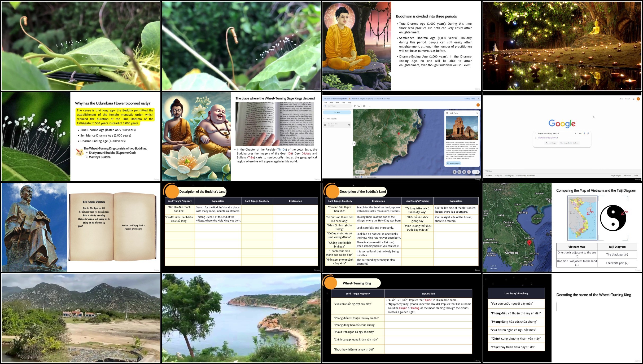Open the Data attribution link
The height and width of the screenshot is (364, 643).
(372, 177)
